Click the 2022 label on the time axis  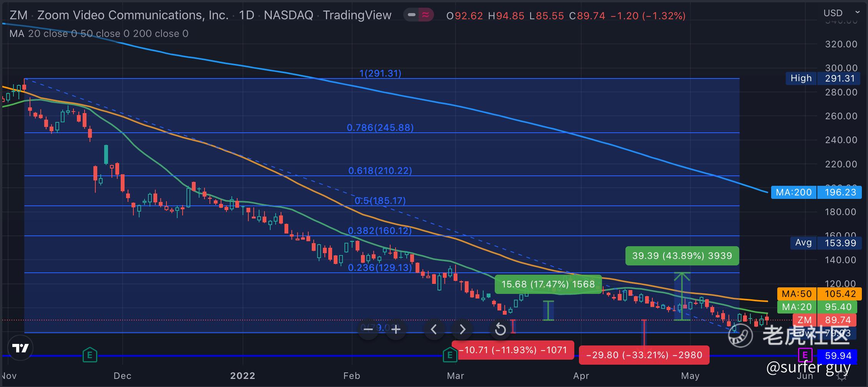(243, 376)
